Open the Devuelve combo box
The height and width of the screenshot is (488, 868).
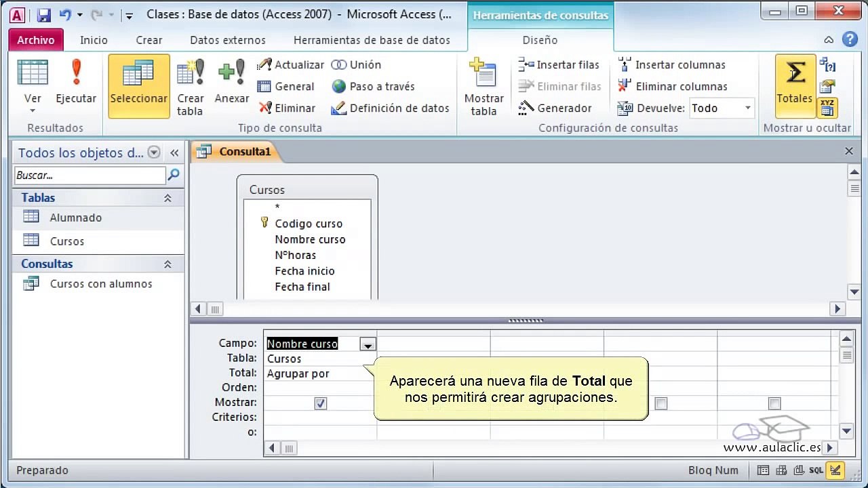[x=722, y=108]
